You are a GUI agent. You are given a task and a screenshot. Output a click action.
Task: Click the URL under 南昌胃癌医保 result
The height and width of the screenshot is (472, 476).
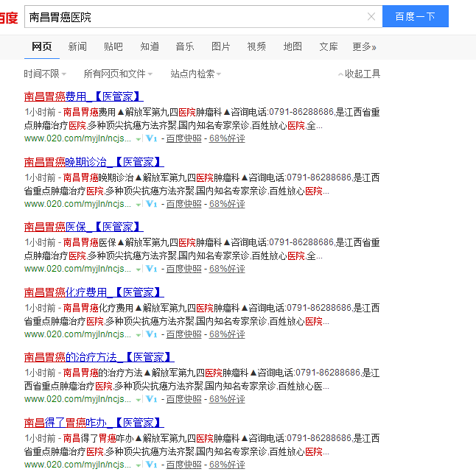point(77,269)
